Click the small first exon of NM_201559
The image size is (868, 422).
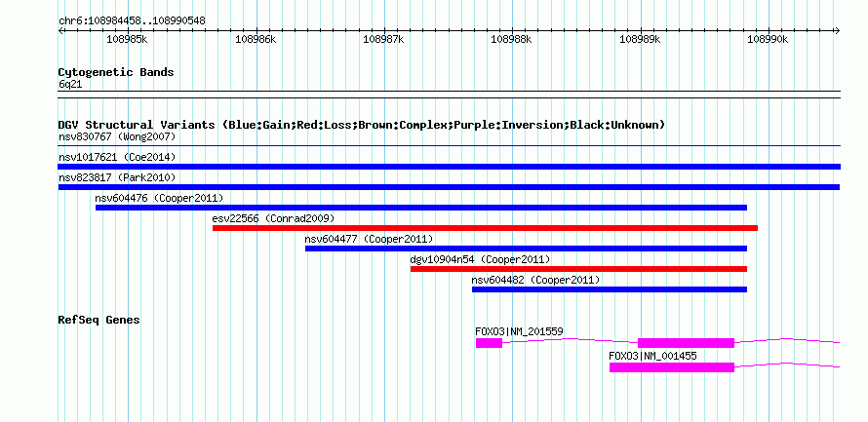coord(489,343)
